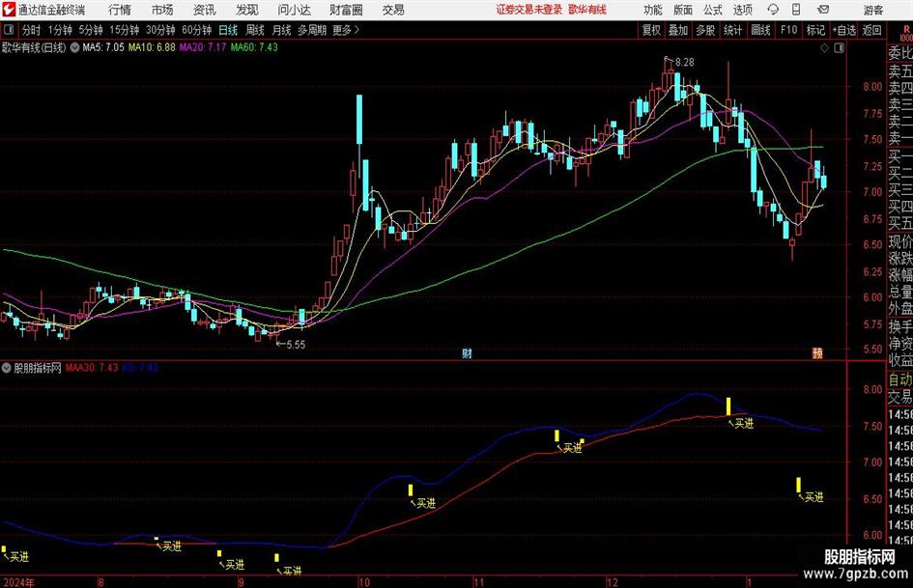Viewport: 913px width, 588px height.
Task: Click the diamond icon at chart top-right
Action: [824, 47]
